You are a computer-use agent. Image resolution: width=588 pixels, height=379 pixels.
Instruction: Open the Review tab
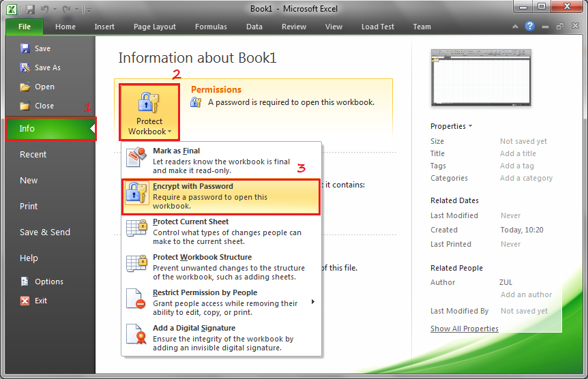pos(293,27)
